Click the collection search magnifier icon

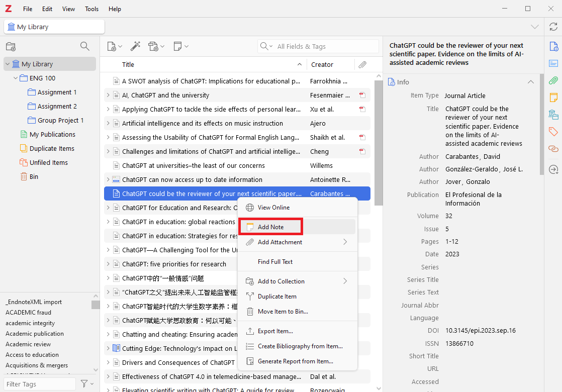tap(85, 47)
